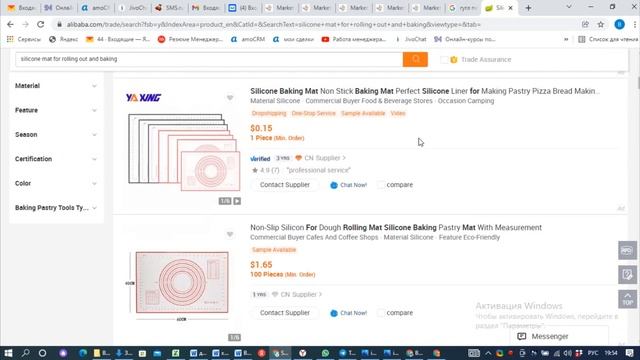The image size is (640, 360).
Task: Go back in browser history
Action: [10, 24]
